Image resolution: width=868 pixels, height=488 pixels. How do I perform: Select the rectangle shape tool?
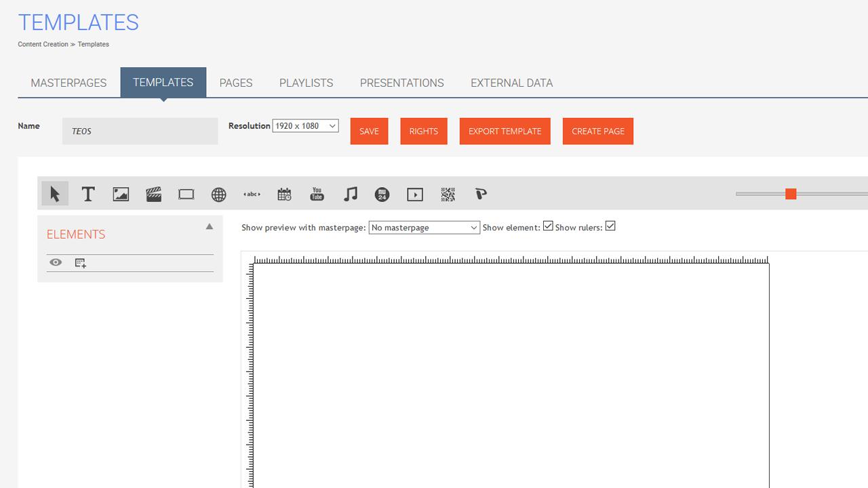pyautogui.click(x=186, y=195)
